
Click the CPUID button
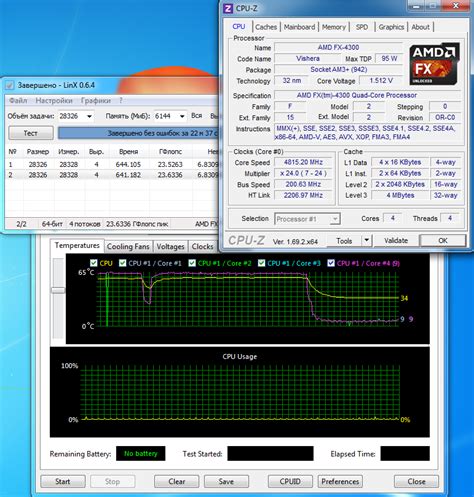290,481
